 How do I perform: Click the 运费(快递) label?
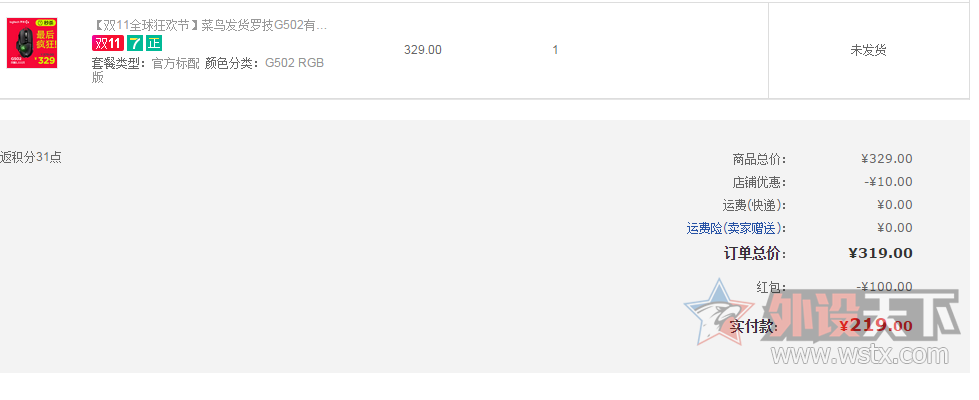[754, 205]
